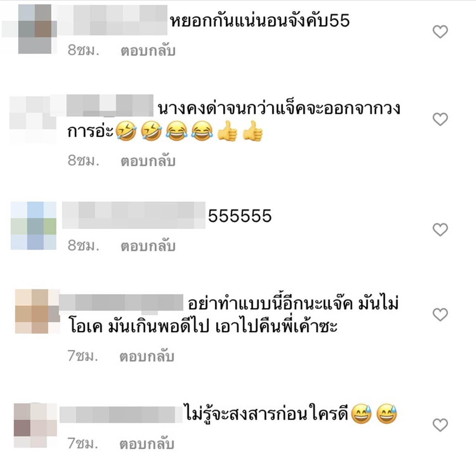Click ตอบกลับ under 'มันเกินพอดีไป เอาไปคืนพี่เค้าซะ'
This screenshot has width=476, height=472.
pyautogui.click(x=147, y=356)
